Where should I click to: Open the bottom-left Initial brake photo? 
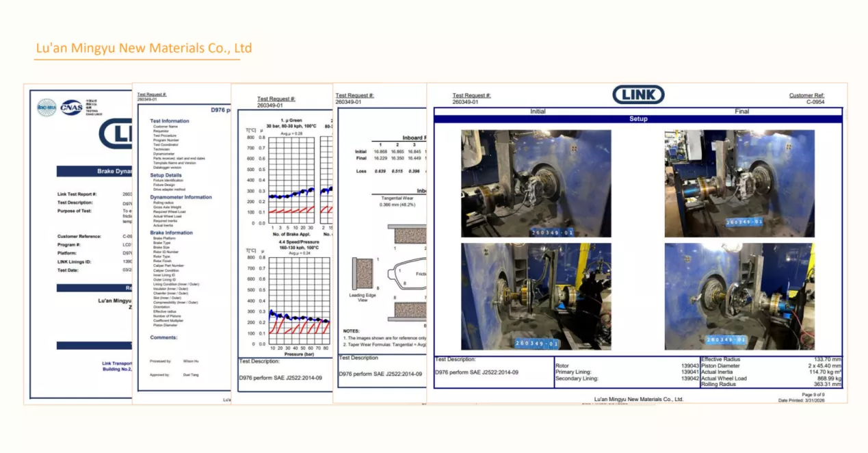(x=536, y=296)
